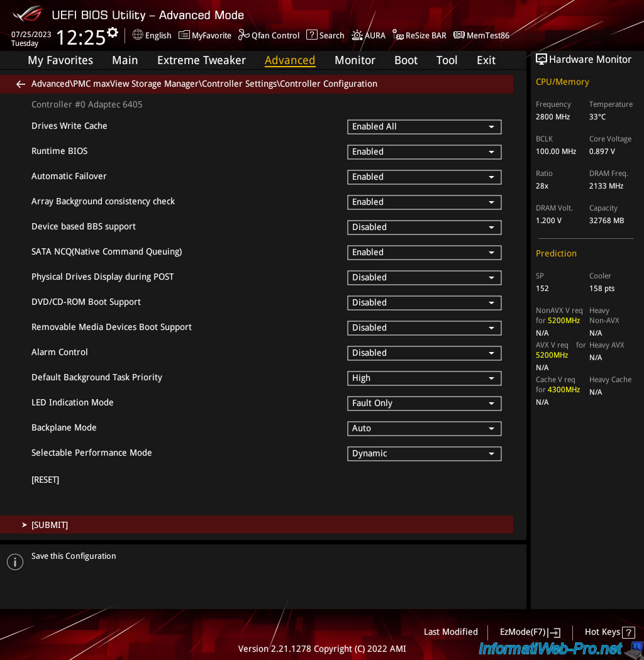Click Controller #0 Adaptec 6405 text
This screenshot has width=644, height=660.
87,104
